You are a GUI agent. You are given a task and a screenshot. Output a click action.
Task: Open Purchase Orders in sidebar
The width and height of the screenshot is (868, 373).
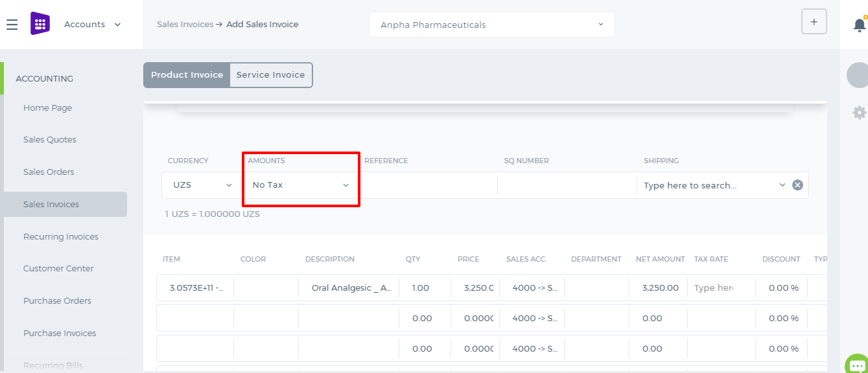pyautogui.click(x=57, y=301)
